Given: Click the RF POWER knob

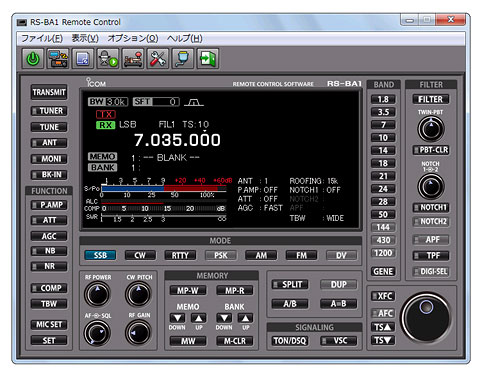Looking at the screenshot, I should click(97, 294).
